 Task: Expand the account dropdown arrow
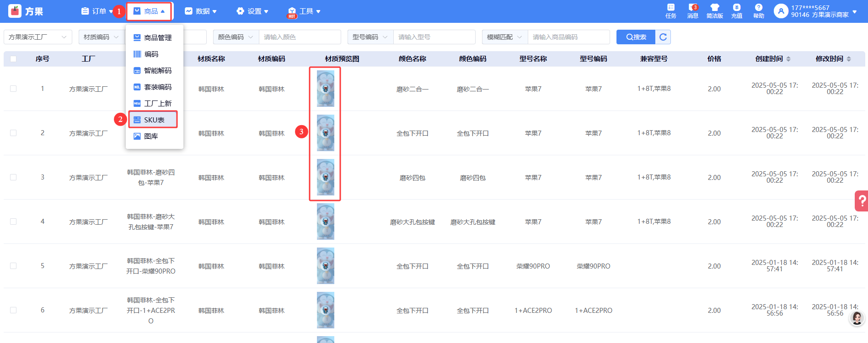coord(855,11)
